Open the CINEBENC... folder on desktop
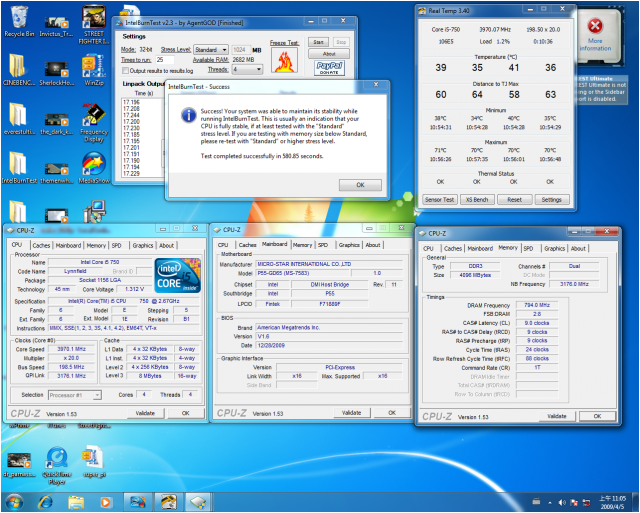Screen dimensions: 640x513 (x=18, y=70)
